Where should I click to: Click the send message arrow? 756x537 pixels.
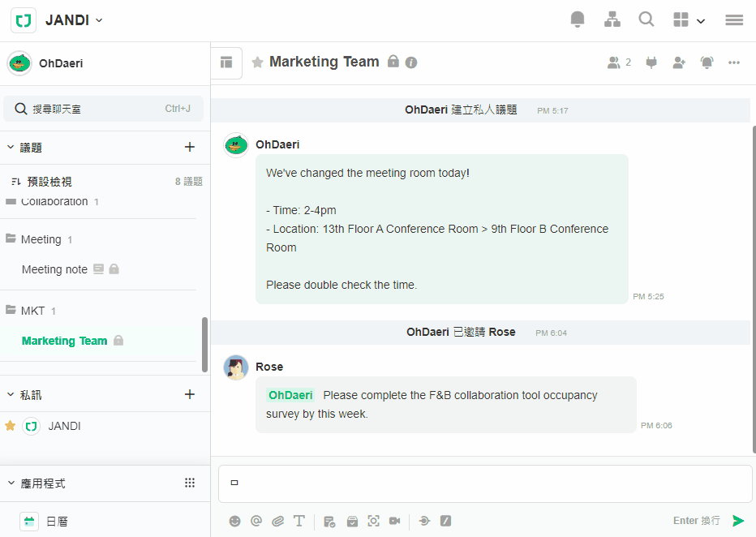738,521
